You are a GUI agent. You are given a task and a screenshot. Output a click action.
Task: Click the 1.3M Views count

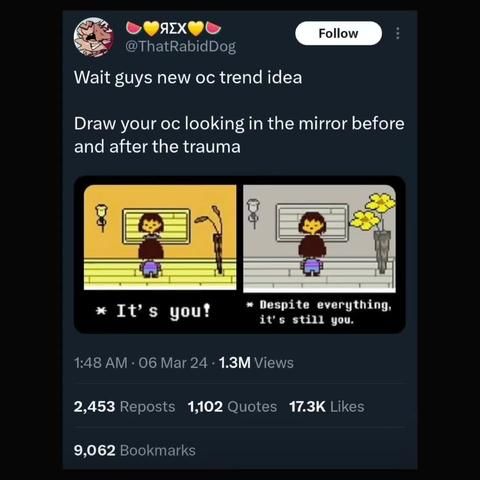pyautogui.click(x=256, y=363)
